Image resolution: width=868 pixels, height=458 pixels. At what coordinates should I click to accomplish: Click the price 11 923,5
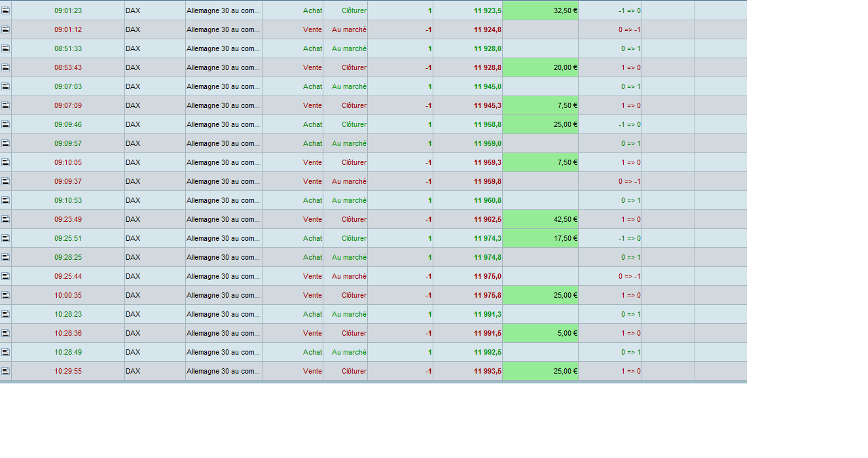point(488,10)
